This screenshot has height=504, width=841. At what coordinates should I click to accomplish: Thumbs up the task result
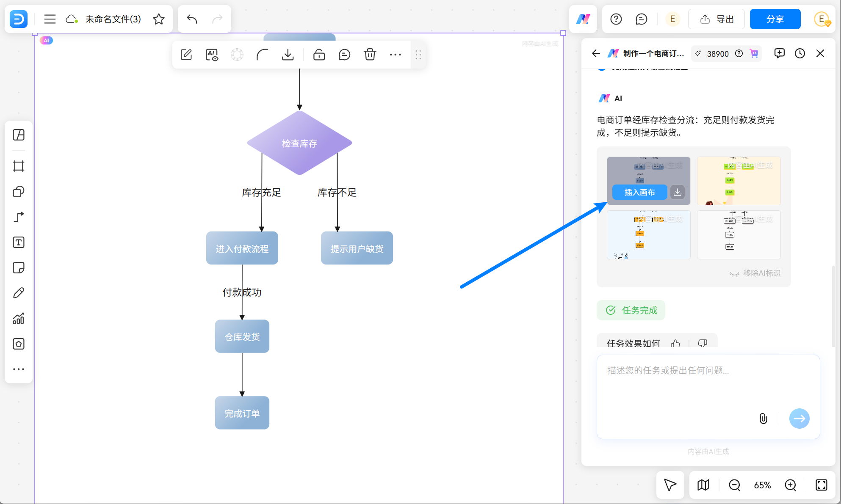675,343
